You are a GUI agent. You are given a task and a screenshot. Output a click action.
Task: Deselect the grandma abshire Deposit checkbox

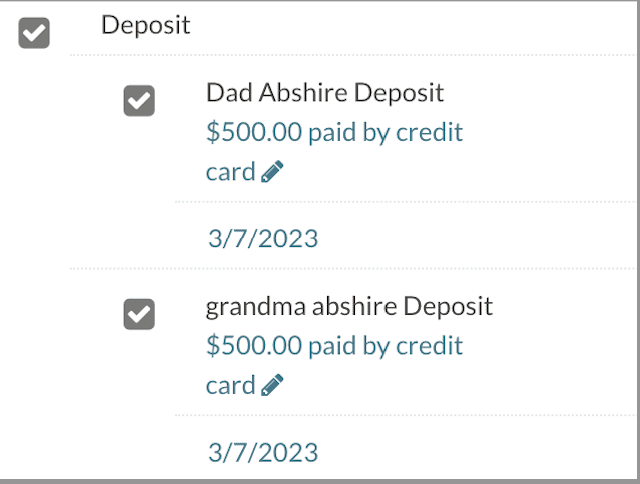(139, 314)
